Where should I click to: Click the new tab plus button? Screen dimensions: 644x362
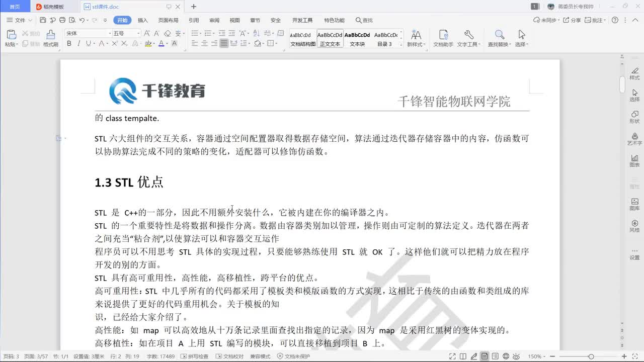(194, 7)
